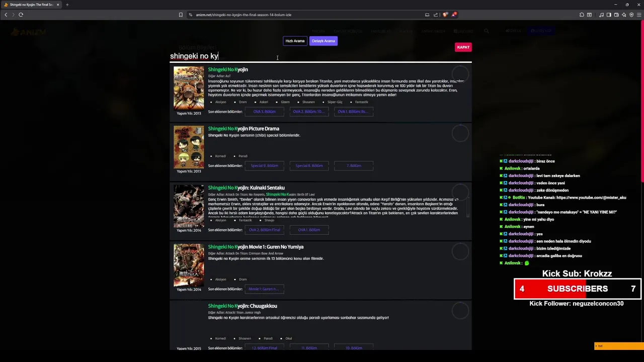Viewport: 644px width, 362px height.
Task: Click the search field containing 'shingeki no ky'
Action: point(320,56)
